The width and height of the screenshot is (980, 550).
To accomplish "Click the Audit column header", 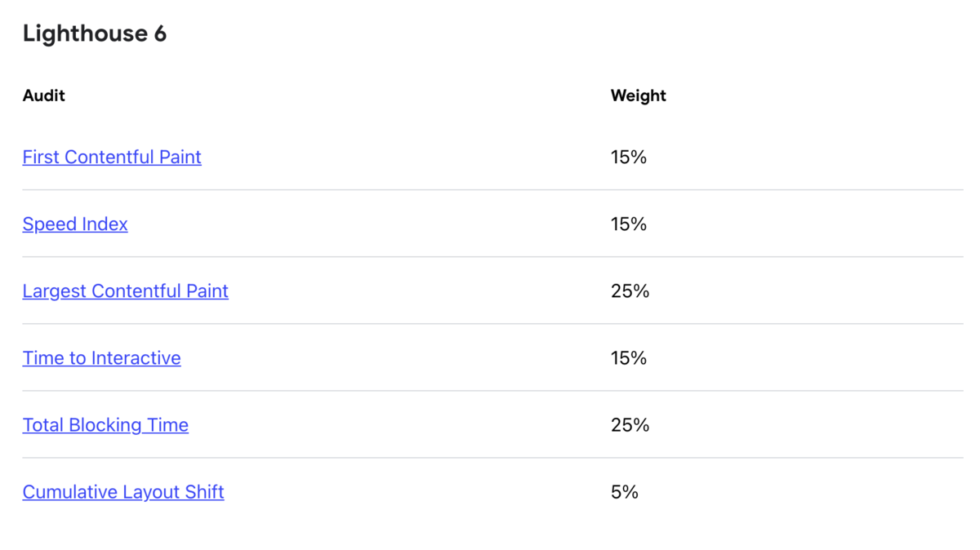I will (44, 95).
